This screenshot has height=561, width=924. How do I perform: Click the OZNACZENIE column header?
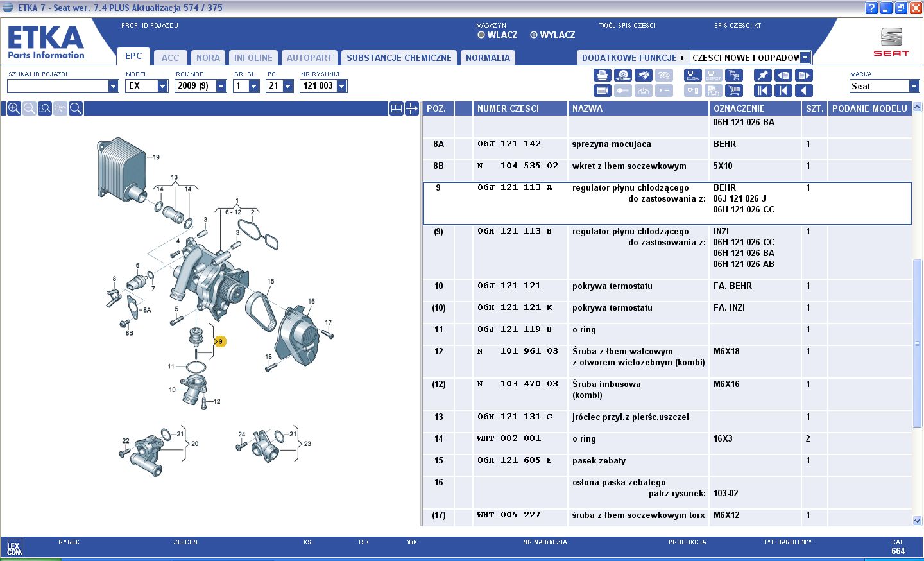pyautogui.click(x=755, y=108)
